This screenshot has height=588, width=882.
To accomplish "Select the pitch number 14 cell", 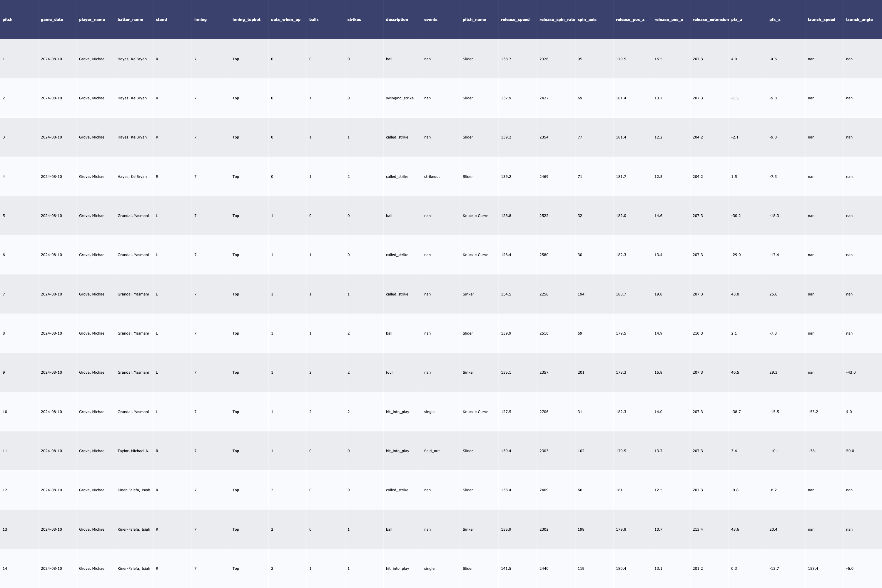I will [x=5, y=569].
